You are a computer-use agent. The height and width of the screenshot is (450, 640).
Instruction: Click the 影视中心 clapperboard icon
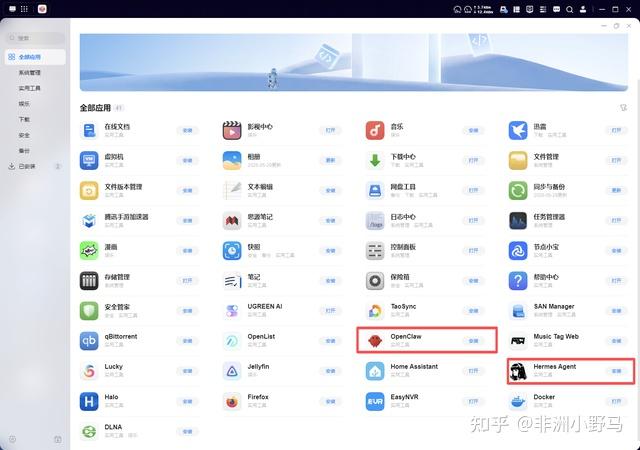click(232, 131)
